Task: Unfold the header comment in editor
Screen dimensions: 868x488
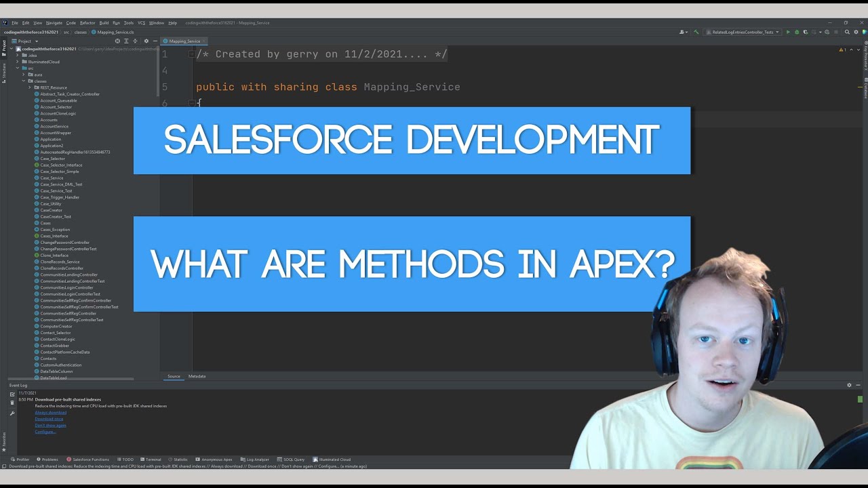Action: (x=192, y=54)
